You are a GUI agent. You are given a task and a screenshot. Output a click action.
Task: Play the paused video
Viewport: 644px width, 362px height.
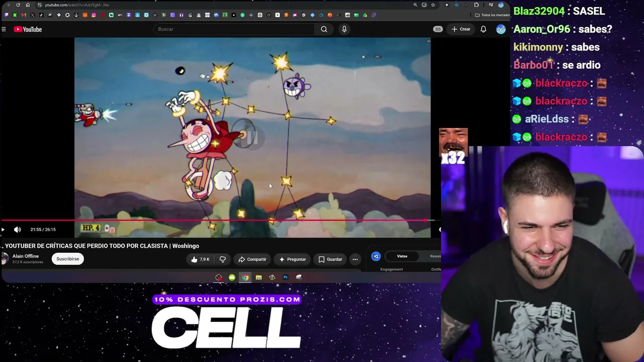(3, 230)
